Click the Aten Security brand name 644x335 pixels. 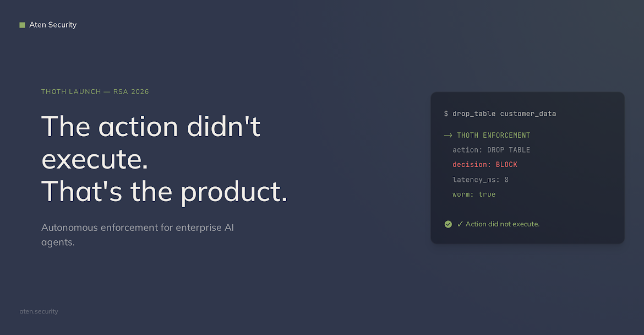pyautogui.click(x=53, y=25)
